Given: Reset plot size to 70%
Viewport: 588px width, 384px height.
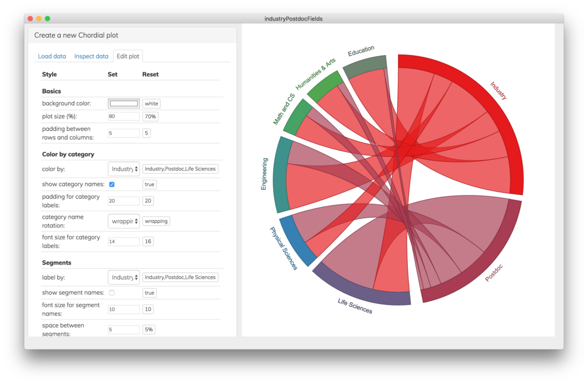Looking at the screenshot, I should pos(150,116).
